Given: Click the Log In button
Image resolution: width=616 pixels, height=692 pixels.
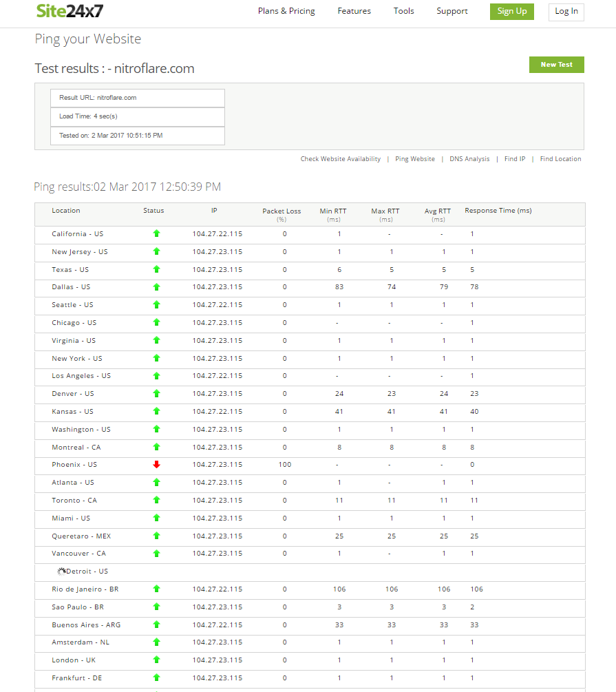Looking at the screenshot, I should (x=566, y=12).
